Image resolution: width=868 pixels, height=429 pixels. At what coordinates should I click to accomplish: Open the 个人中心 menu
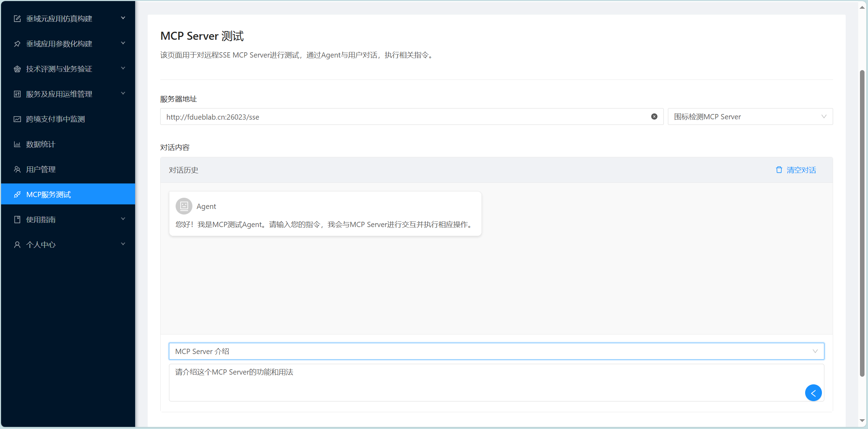[68, 244]
